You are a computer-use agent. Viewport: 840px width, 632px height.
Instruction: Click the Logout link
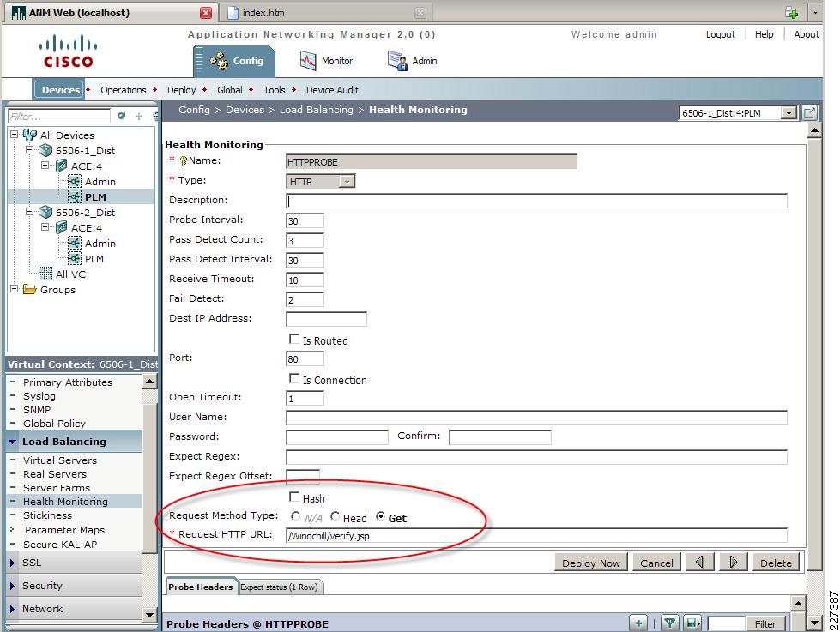point(720,34)
